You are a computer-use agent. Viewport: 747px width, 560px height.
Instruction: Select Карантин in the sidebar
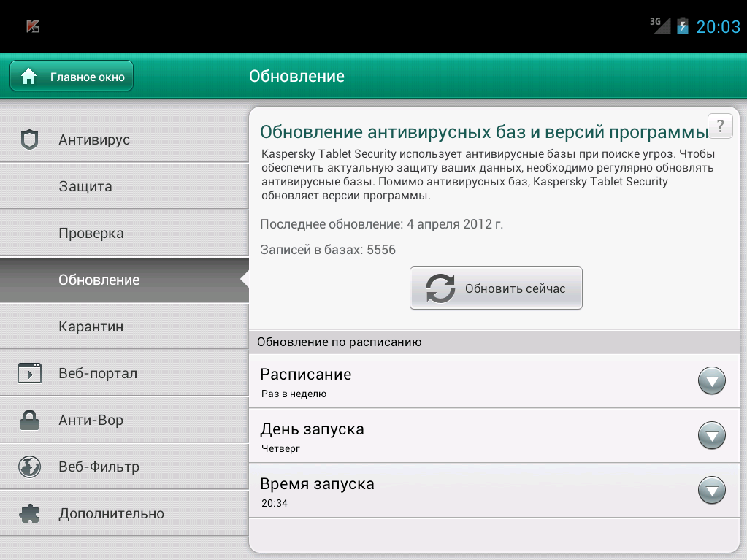click(x=124, y=326)
